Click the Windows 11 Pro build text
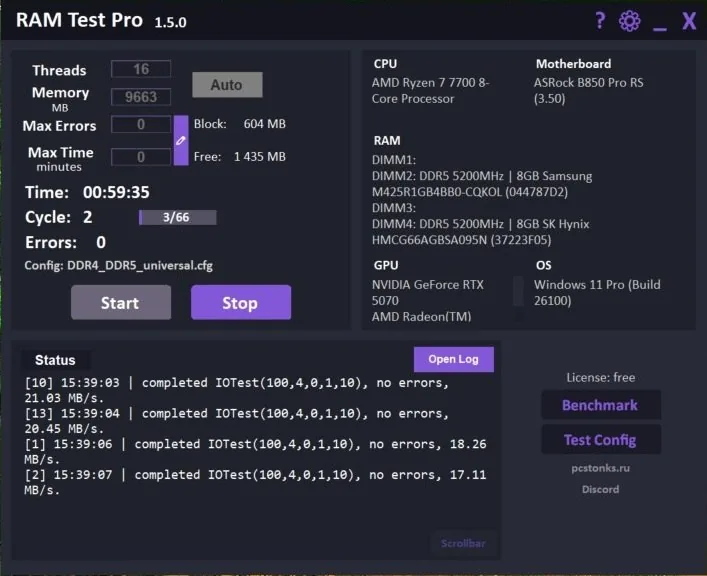Image resolution: width=707 pixels, height=576 pixels. click(x=597, y=293)
